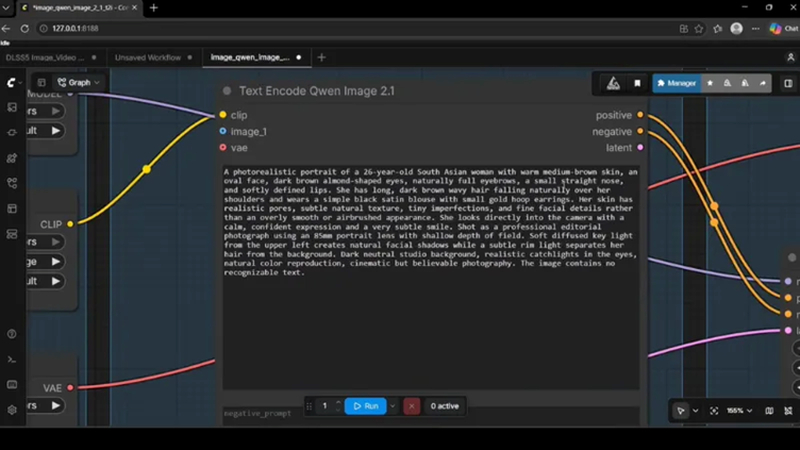Click the bookmark icon in top toolbar
Image resolution: width=800 pixels, height=450 pixels.
coord(637,83)
